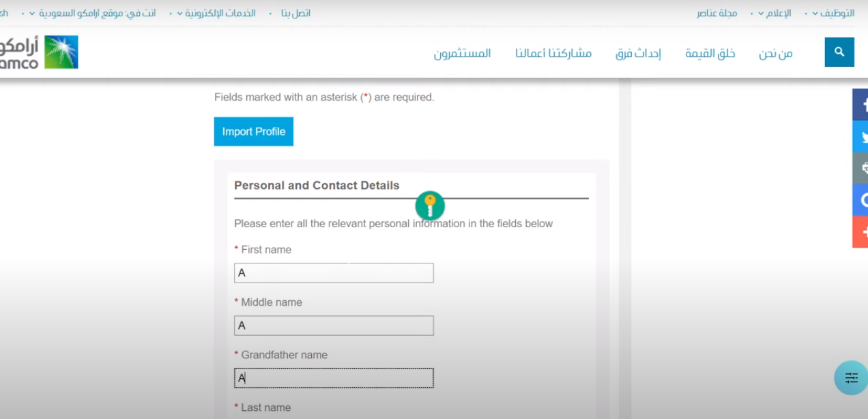The width and height of the screenshot is (868, 419).
Task: Click the Google share sidebar icon
Action: pyautogui.click(x=860, y=200)
